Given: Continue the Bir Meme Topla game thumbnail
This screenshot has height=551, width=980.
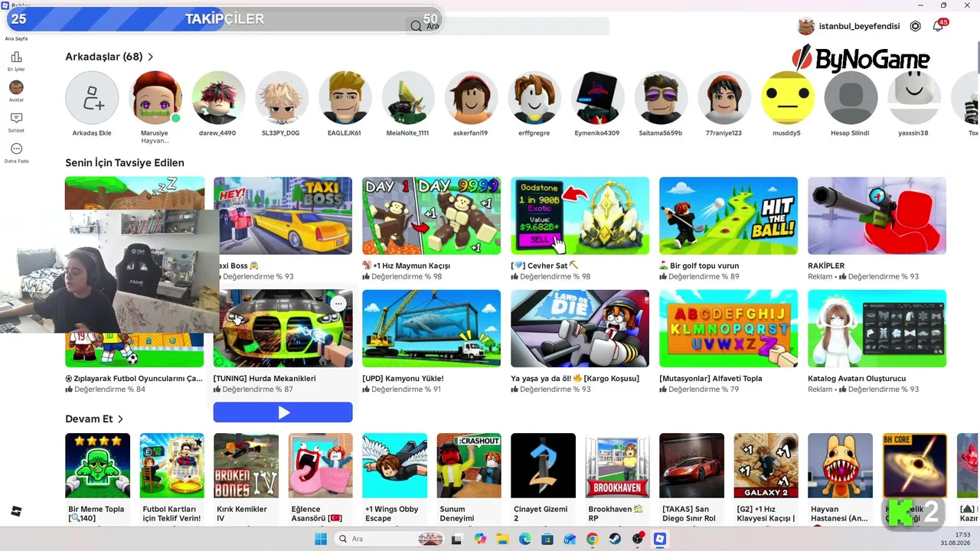Looking at the screenshot, I should [x=98, y=465].
